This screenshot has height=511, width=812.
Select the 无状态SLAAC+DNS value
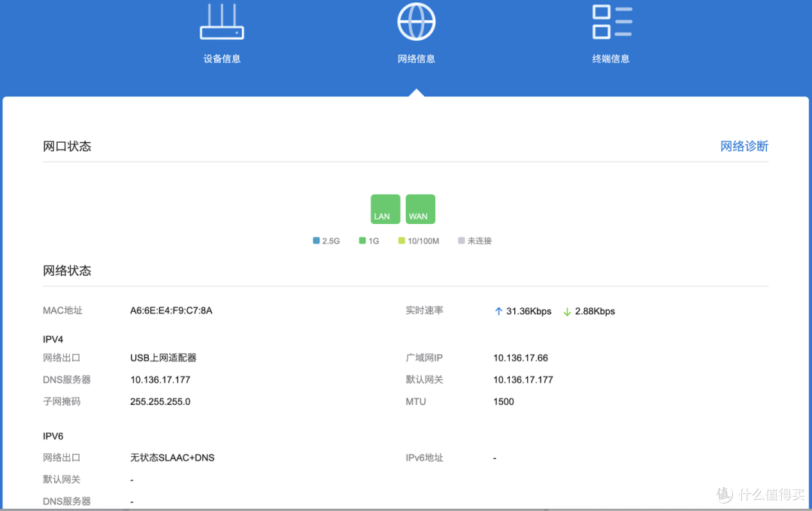click(x=172, y=458)
